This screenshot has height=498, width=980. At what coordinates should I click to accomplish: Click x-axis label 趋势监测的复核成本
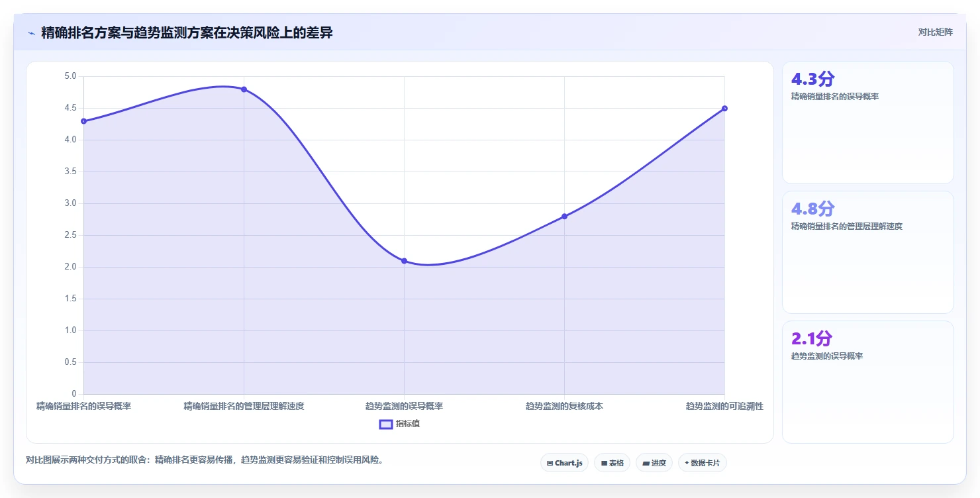[564, 406]
